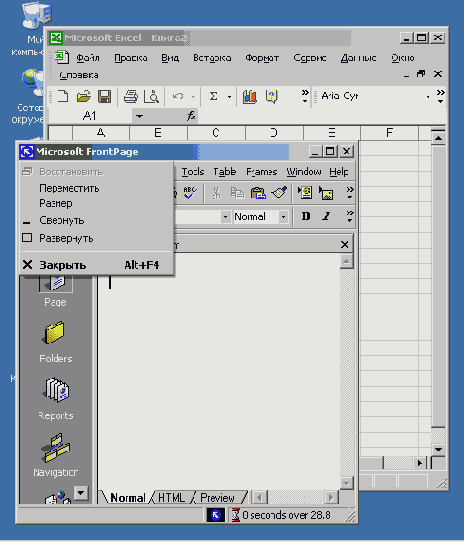This screenshot has height=542, width=464.
Task: Open the Файл menu in Excel
Action: 88,58
